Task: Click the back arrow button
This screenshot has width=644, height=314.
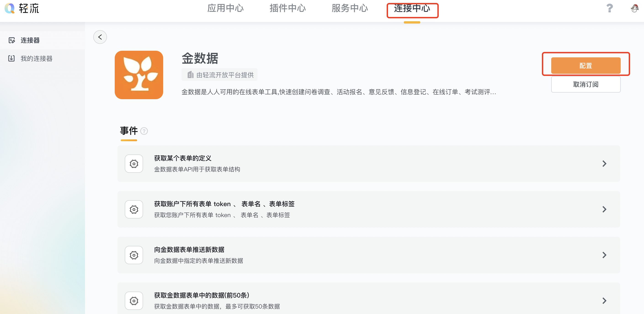Action: pyautogui.click(x=100, y=37)
